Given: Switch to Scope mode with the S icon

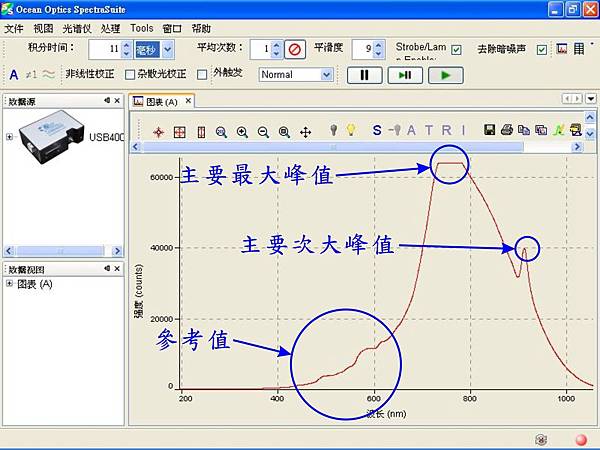Looking at the screenshot, I should (x=377, y=130).
